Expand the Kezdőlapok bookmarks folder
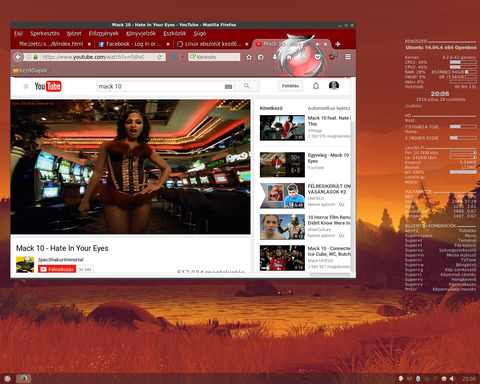 pyautogui.click(x=31, y=70)
